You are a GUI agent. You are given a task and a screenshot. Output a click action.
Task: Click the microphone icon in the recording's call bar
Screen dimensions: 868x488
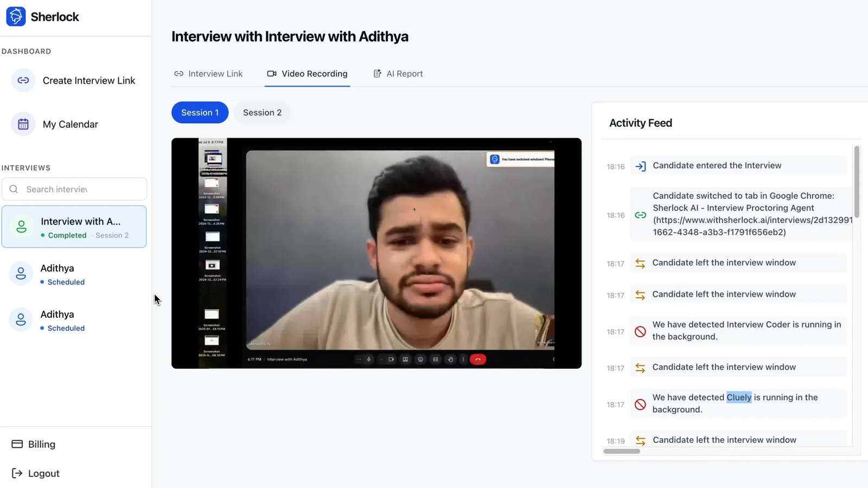pyautogui.click(x=369, y=359)
